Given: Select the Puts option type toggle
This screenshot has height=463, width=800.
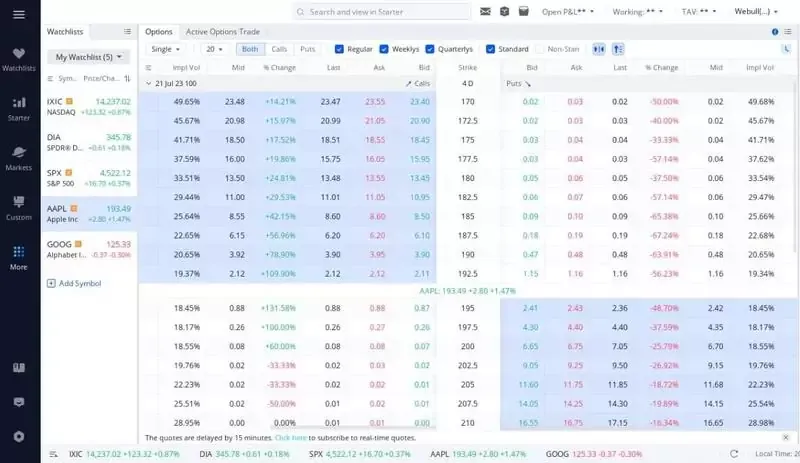Looking at the screenshot, I should 308,49.
